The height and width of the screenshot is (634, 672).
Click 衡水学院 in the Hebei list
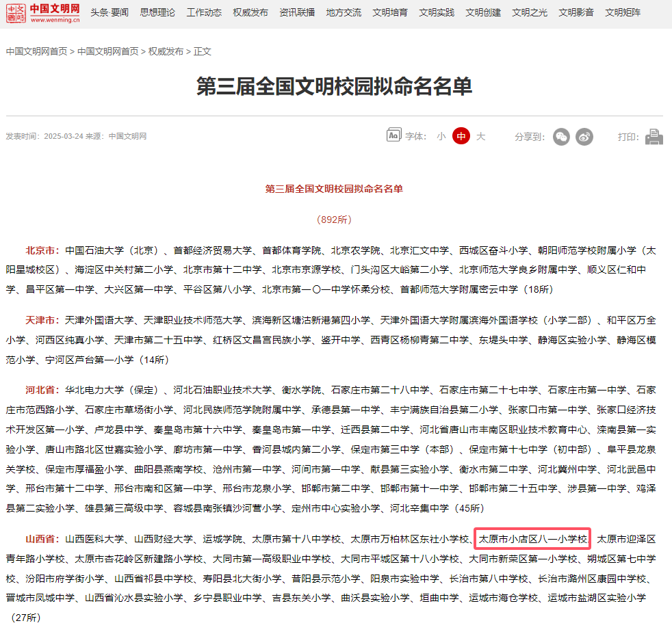301,390
